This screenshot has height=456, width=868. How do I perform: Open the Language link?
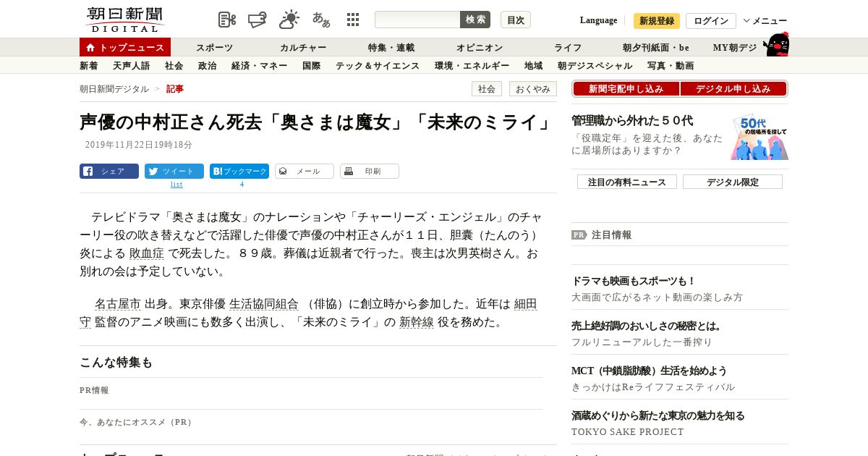point(598,20)
